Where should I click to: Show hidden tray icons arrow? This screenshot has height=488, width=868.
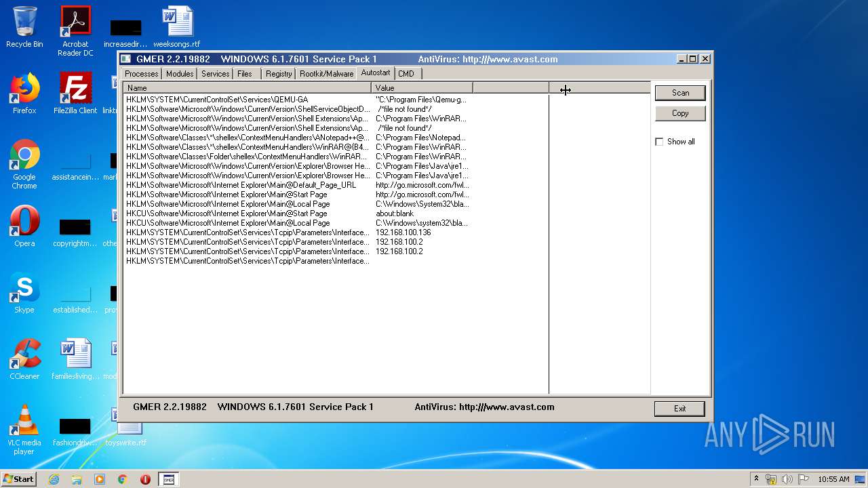coord(756,479)
